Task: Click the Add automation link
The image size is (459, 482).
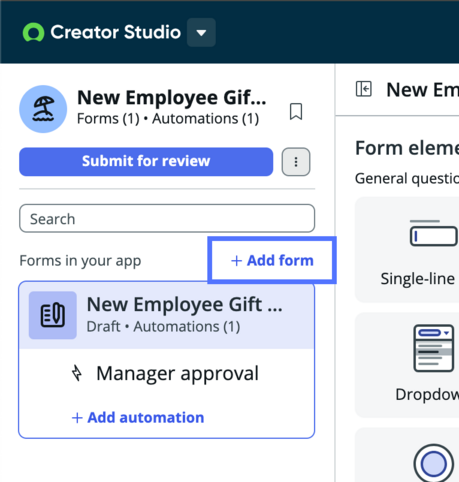Action: 138,417
